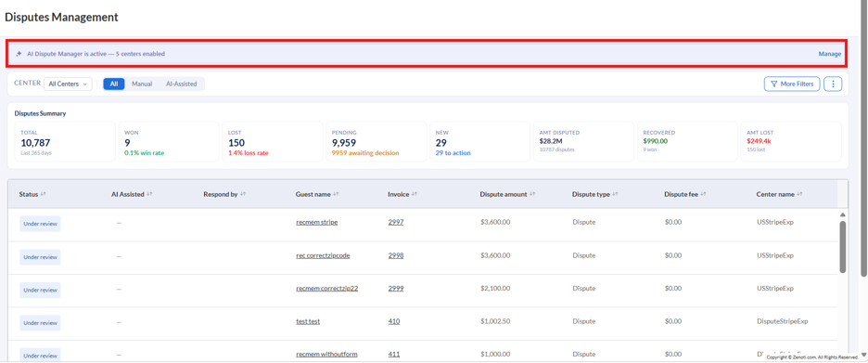
Task: Select the All disputes tab
Action: (x=114, y=84)
